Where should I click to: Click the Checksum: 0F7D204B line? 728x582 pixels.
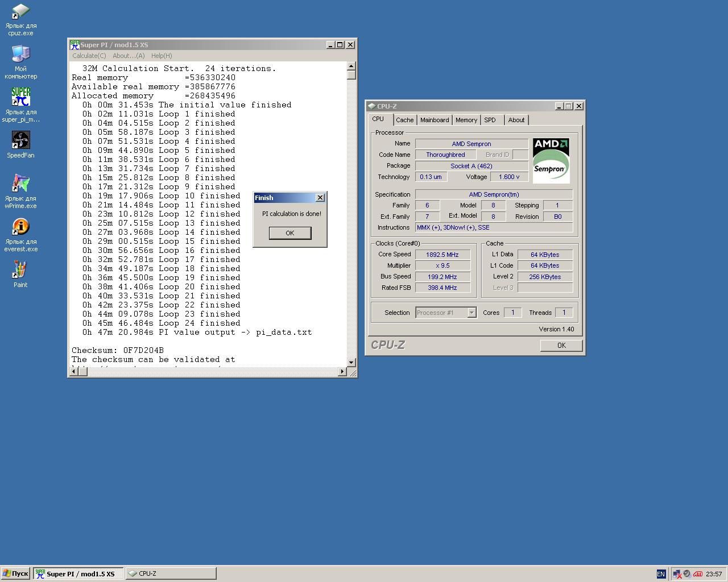coord(118,350)
